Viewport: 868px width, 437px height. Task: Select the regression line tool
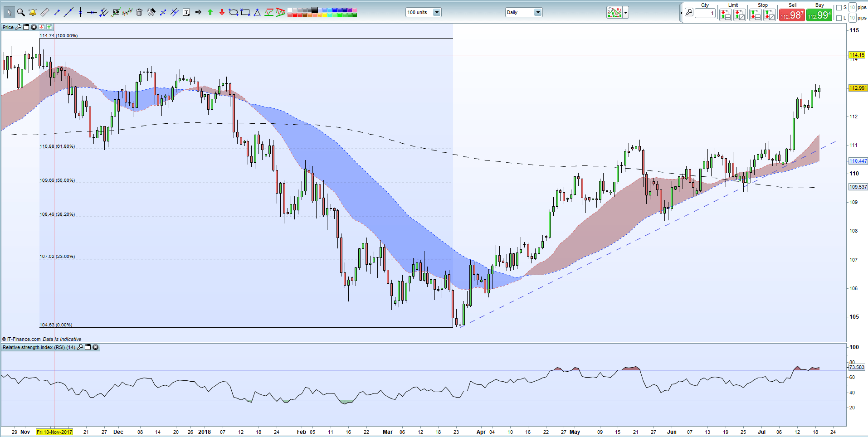127,12
